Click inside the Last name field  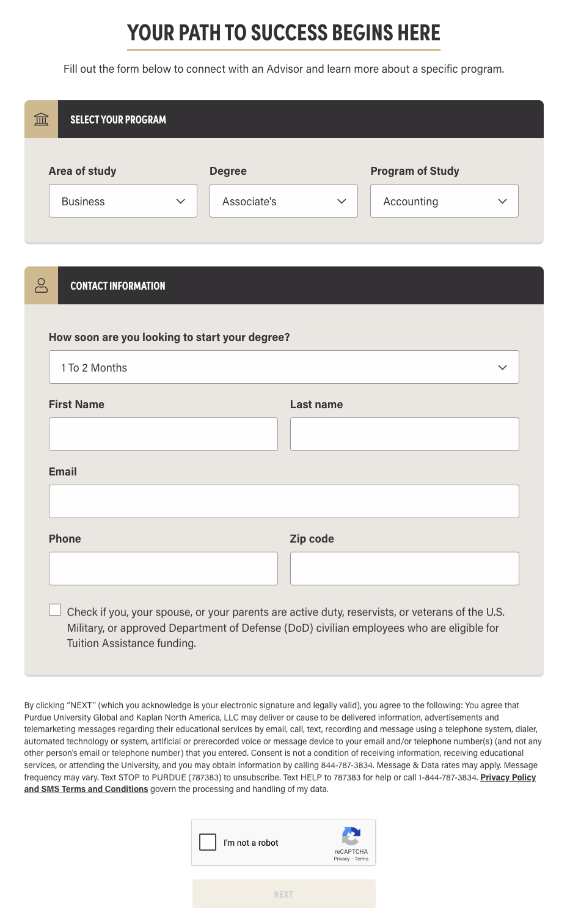point(404,434)
